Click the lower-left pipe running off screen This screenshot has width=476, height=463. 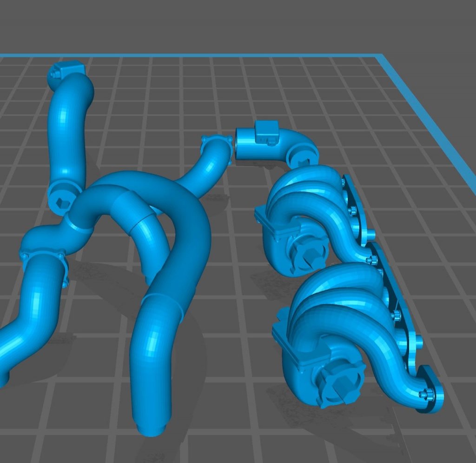point(28,326)
